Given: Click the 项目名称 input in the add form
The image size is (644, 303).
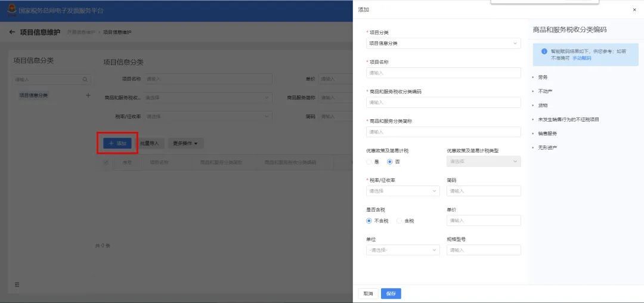Looking at the screenshot, I should [x=444, y=73].
